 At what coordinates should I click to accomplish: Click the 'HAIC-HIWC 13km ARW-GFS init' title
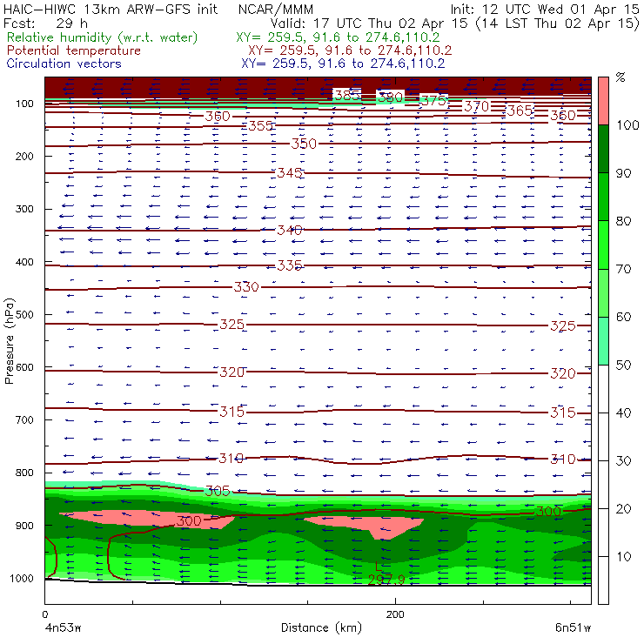point(111,9)
